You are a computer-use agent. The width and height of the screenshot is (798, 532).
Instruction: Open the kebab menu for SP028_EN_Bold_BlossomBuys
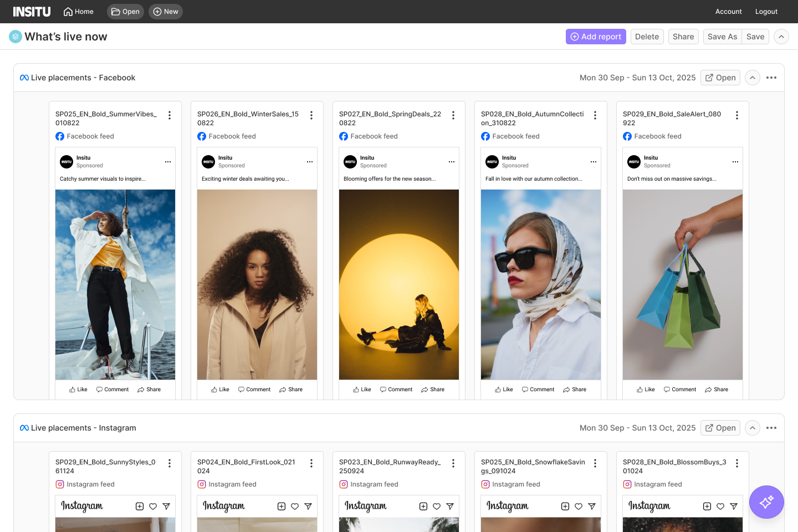click(737, 463)
